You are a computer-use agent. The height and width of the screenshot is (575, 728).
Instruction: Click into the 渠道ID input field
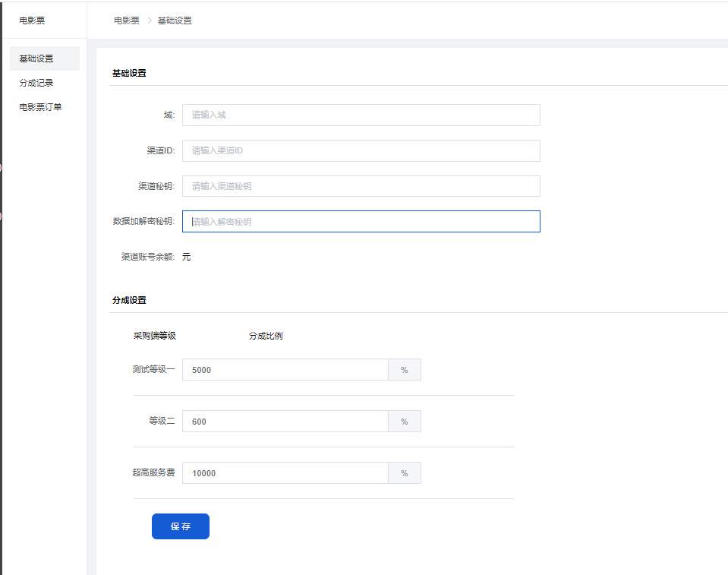pos(361,150)
